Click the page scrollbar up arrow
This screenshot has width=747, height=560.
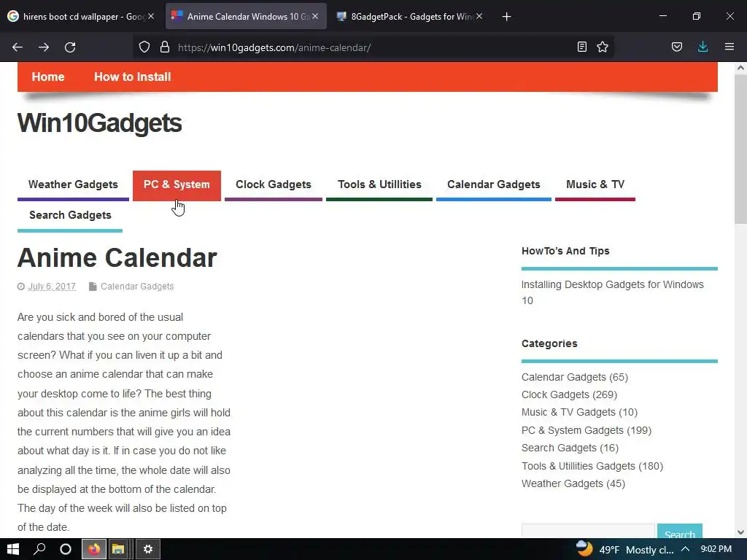(740, 68)
